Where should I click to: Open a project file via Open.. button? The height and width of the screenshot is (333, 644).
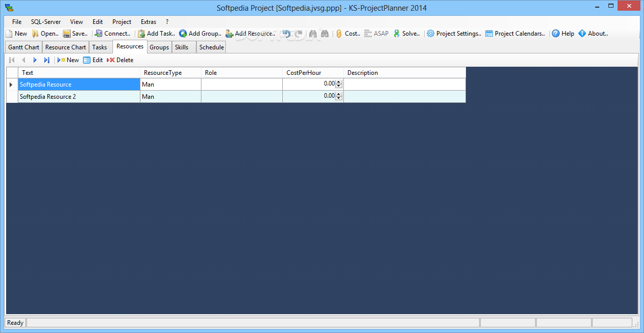click(x=45, y=34)
